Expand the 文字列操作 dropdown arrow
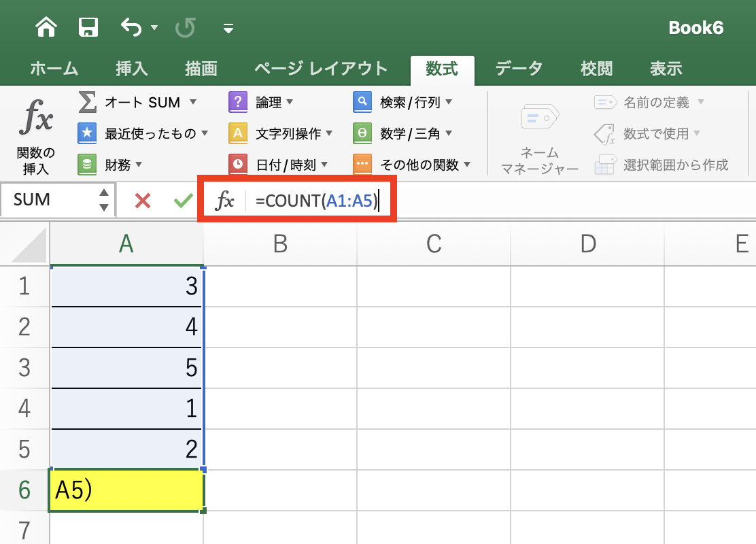 tap(329, 133)
